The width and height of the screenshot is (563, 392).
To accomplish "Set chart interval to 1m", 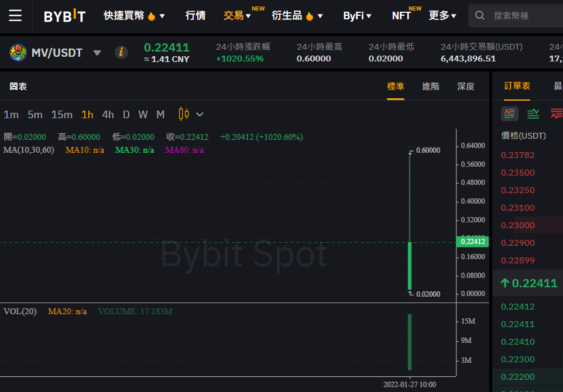I will [x=11, y=115].
